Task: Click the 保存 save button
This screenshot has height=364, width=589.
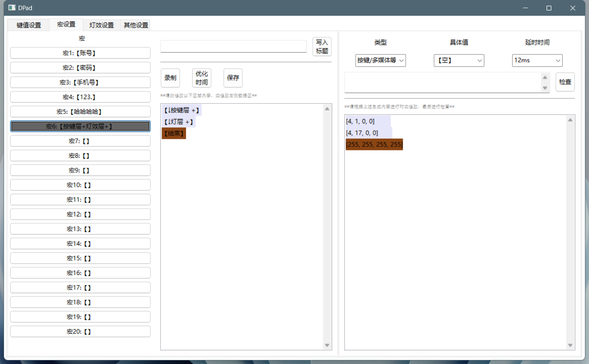Action: pos(233,78)
